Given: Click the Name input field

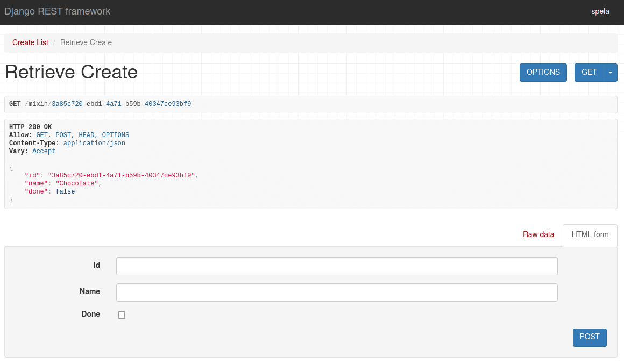Looking at the screenshot, I should pyautogui.click(x=337, y=292).
